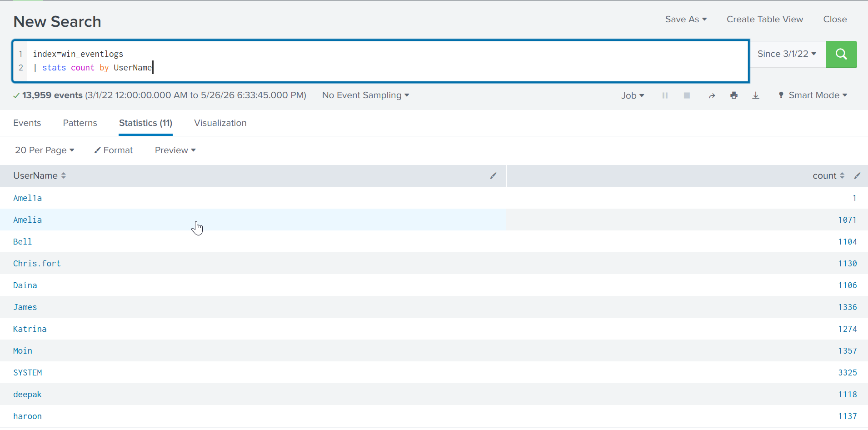Click count value 1071
The width and height of the screenshot is (868, 430).
click(x=848, y=220)
